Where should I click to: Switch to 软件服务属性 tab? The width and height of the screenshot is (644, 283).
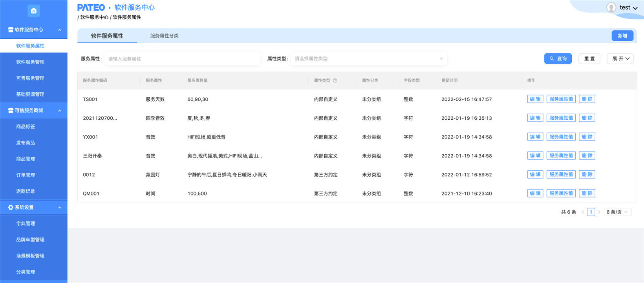[x=107, y=36]
